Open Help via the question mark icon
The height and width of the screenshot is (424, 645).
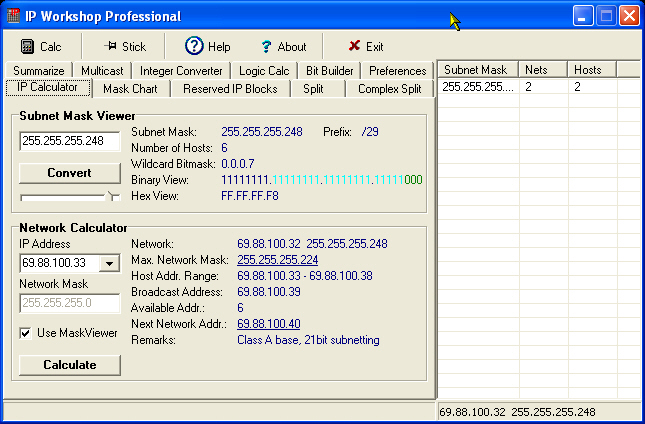coord(194,46)
